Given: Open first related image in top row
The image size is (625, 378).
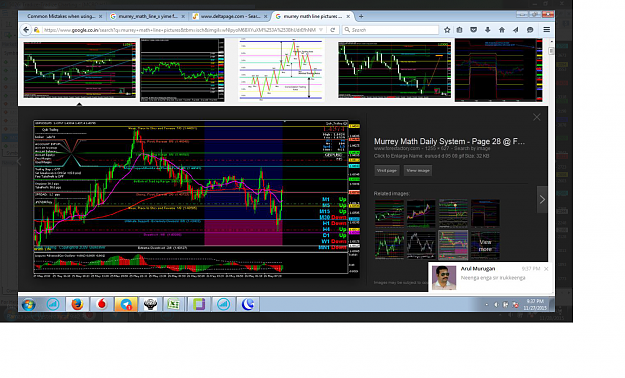Looking at the screenshot, I should 389,213.
